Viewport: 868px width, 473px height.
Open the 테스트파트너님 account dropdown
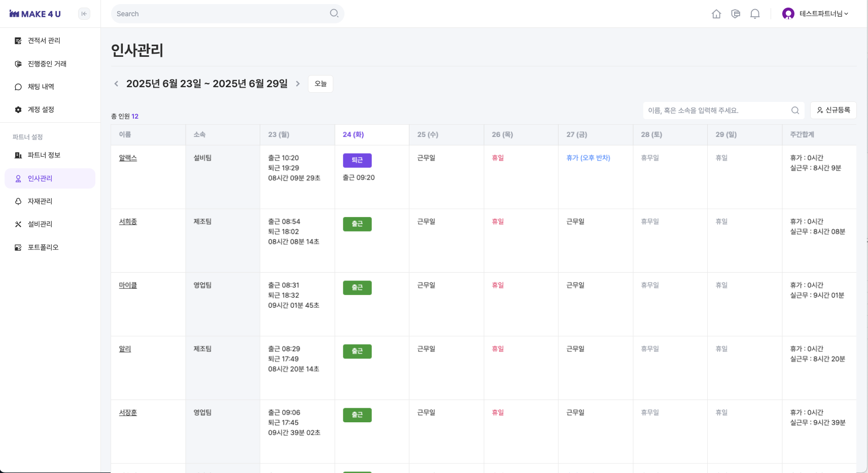[823, 14]
